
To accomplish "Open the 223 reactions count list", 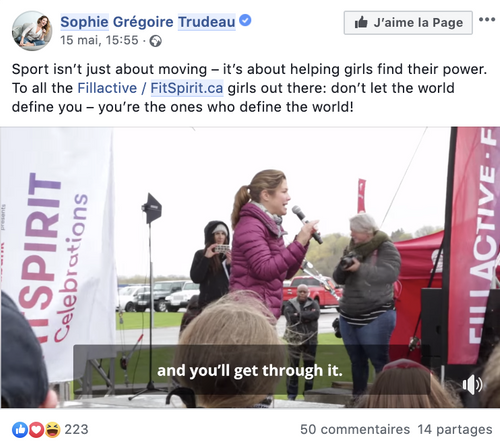I will (x=76, y=430).
